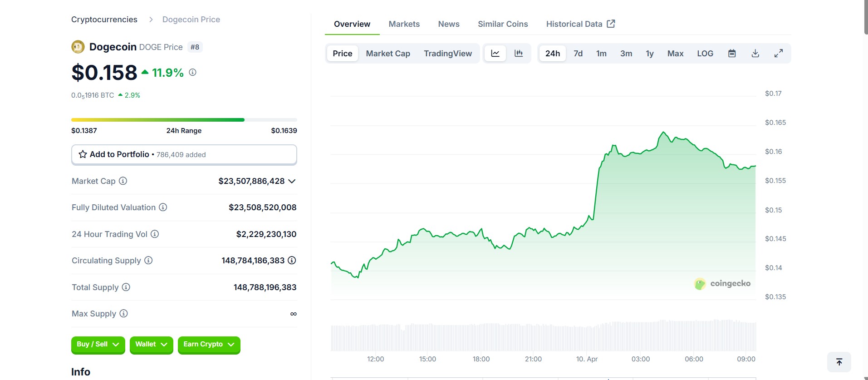This screenshot has height=380, width=868.
Task: Open the Total Supply info icon
Action: point(126,287)
